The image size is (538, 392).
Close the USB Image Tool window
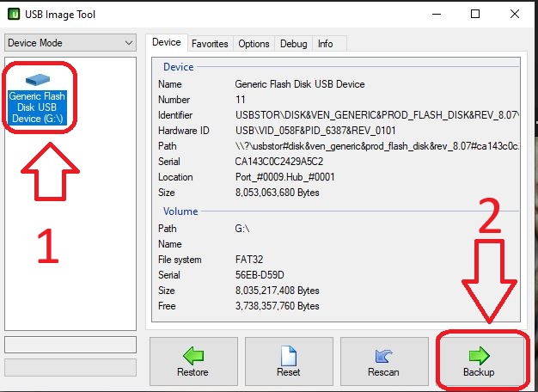coord(514,14)
